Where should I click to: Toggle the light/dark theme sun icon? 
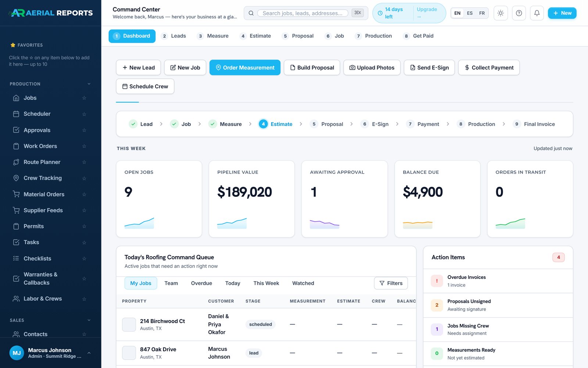501,13
